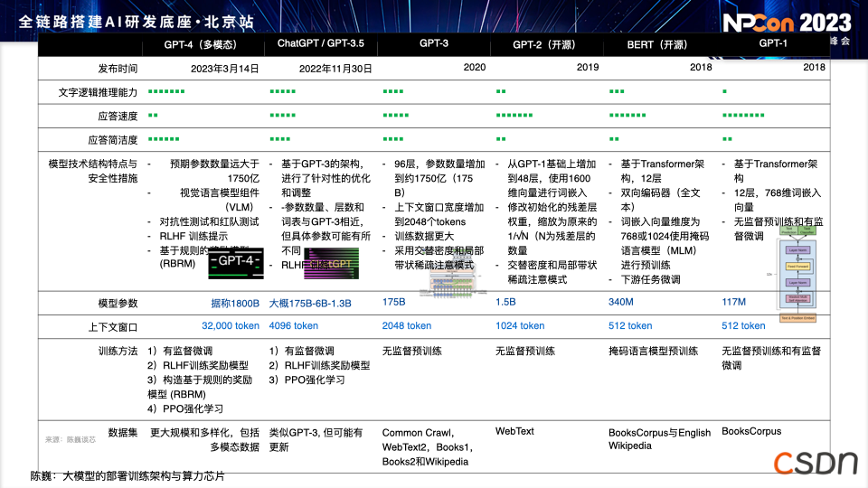Click the 发布时间 row label

pyautogui.click(x=118, y=68)
